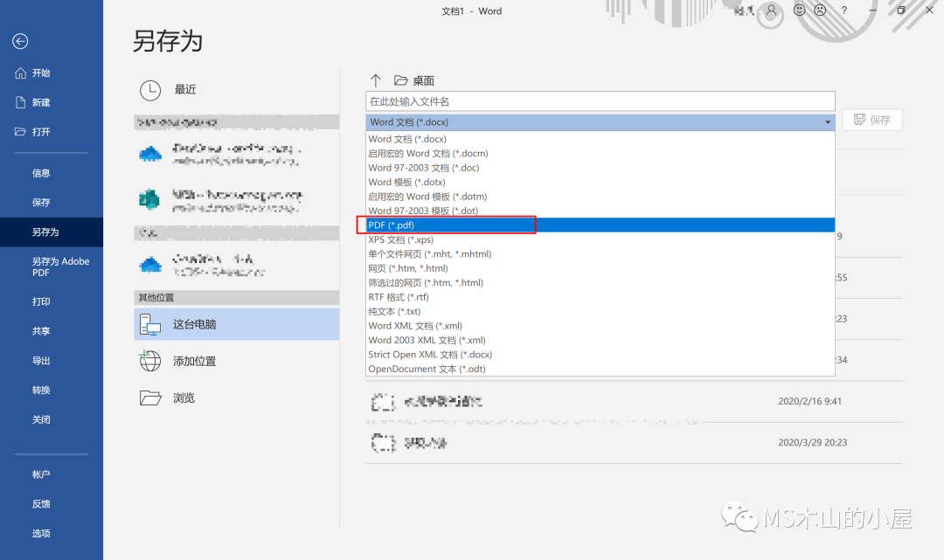Click the 新建 document icon

pos(20,102)
